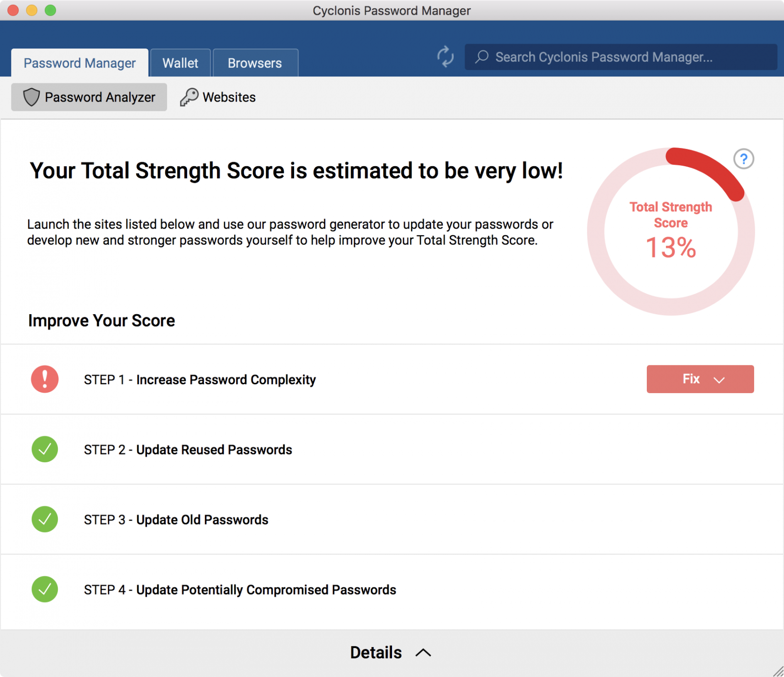Expand the Fix dropdown for Step 1
Image resolution: width=784 pixels, height=677 pixels.
click(700, 379)
